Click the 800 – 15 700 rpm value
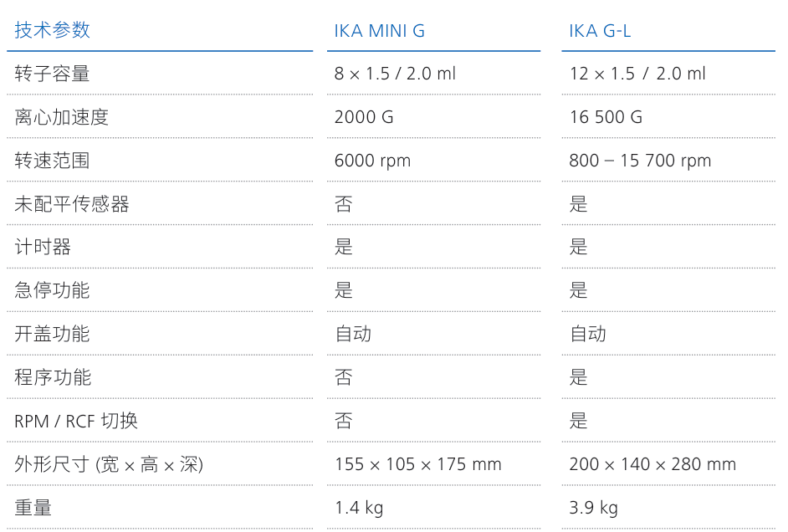Screen dimensions: 788x532 pos(640,161)
